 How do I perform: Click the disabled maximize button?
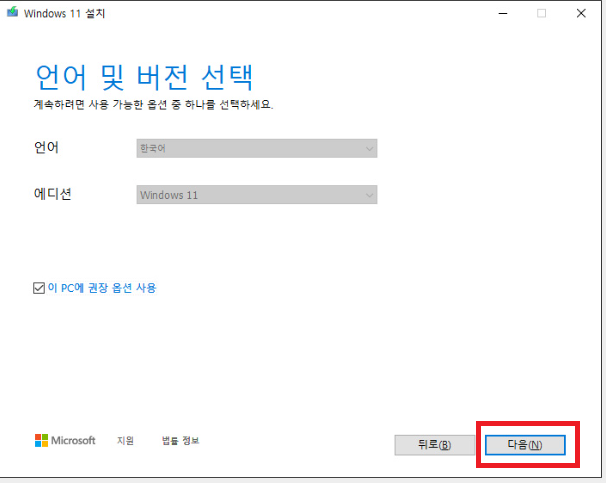tap(541, 14)
